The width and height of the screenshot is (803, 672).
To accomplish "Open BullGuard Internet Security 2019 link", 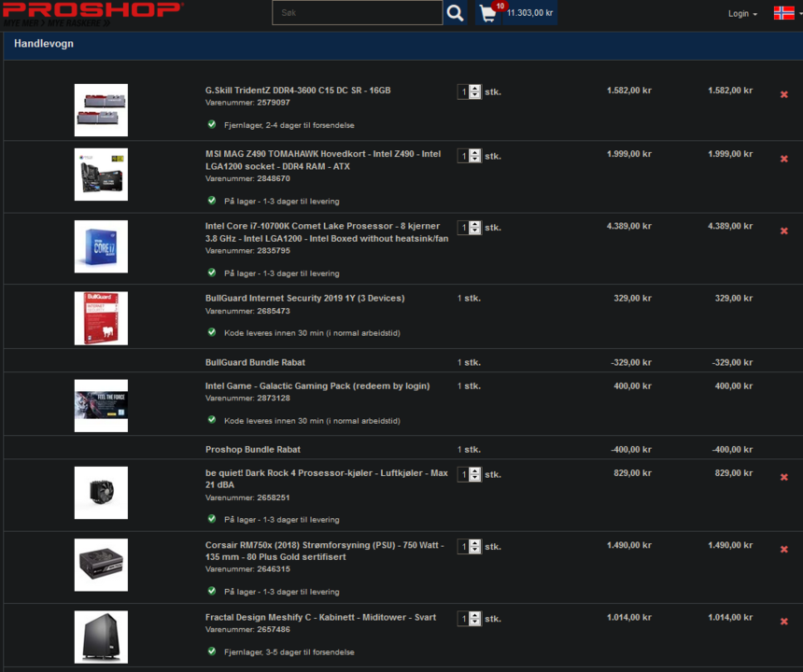I will pos(304,298).
